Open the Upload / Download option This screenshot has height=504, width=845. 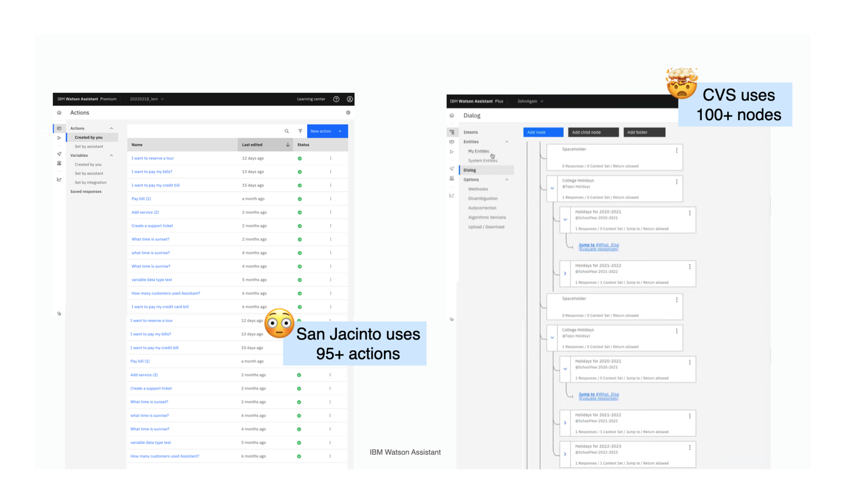point(486,227)
